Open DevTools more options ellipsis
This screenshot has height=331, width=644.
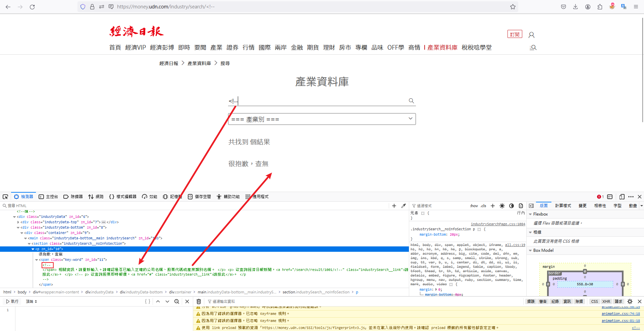[631, 197]
